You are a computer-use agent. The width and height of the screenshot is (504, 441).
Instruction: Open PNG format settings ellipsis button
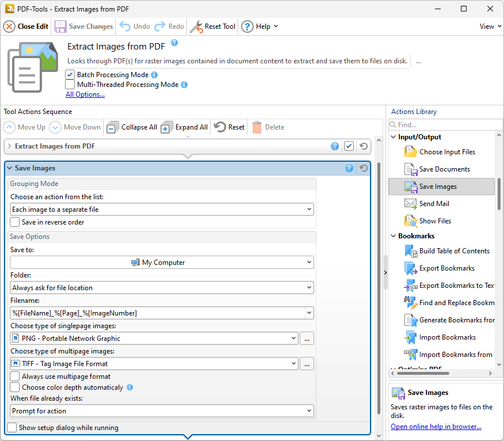coord(307,339)
